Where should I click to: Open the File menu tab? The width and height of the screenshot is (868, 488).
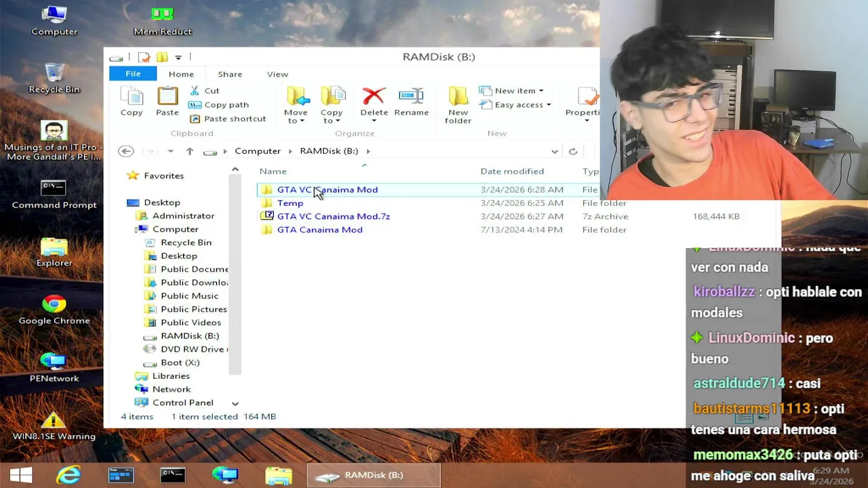point(133,74)
